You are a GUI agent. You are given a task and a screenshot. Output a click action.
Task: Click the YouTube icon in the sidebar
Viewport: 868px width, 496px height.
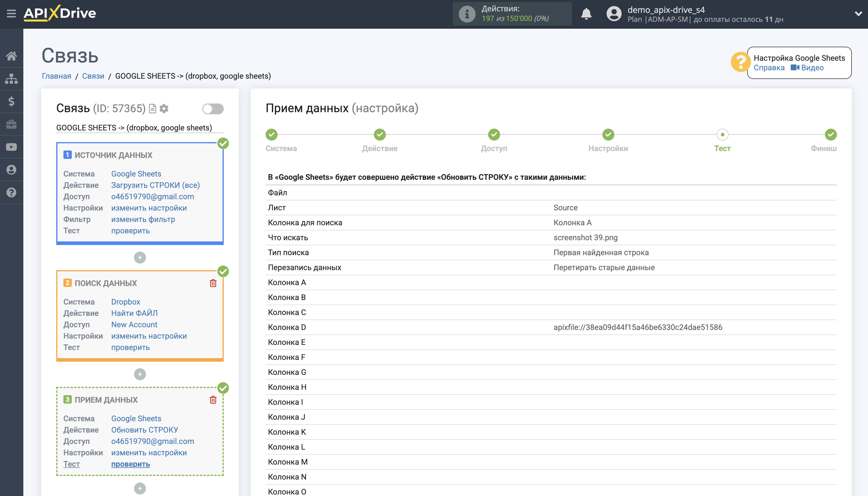click(11, 147)
